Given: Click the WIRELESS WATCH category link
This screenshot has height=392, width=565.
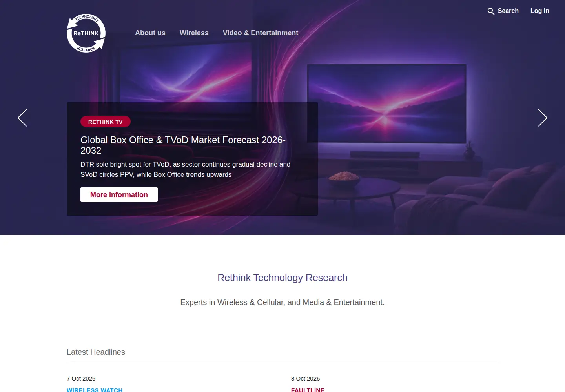Looking at the screenshot, I should [95, 390].
